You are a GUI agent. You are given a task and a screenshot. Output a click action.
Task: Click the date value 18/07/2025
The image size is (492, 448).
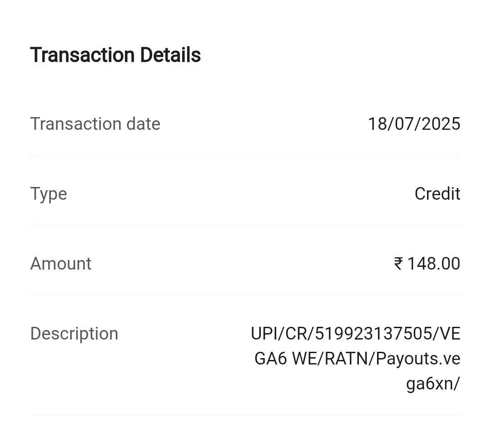(414, 124)
